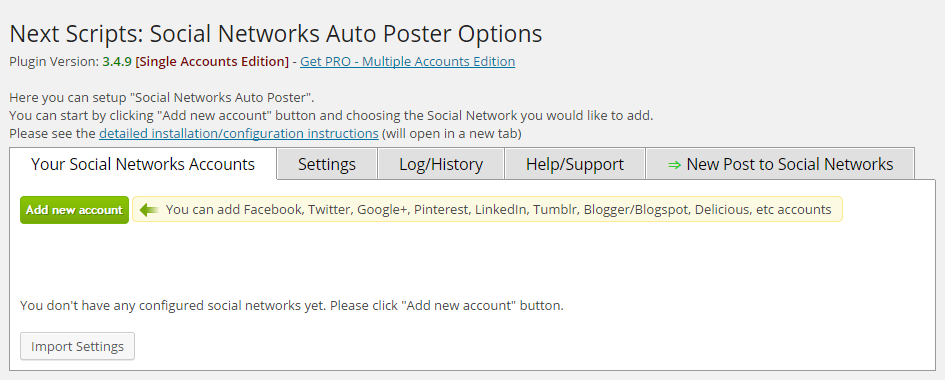Select the Your Social Networks Accounts tab
The height and width of the screenshot is (380, 945).
[x=143, y=164]
